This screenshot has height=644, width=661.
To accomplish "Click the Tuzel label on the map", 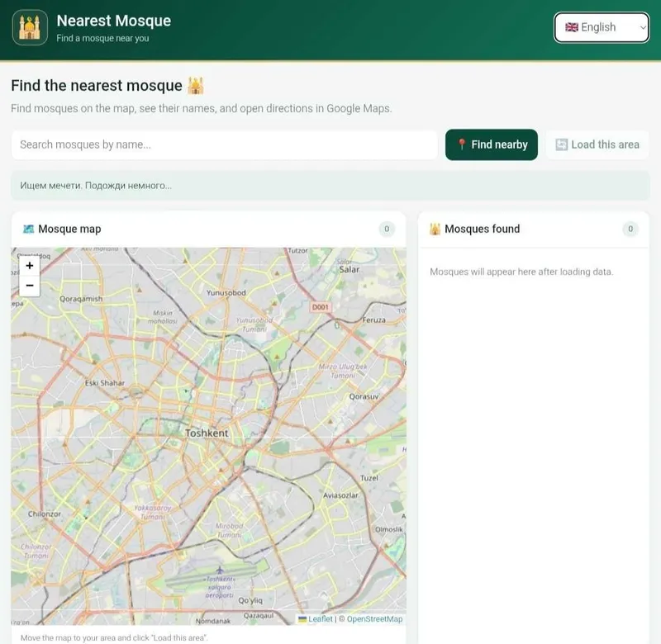I will tap(369, 478).
